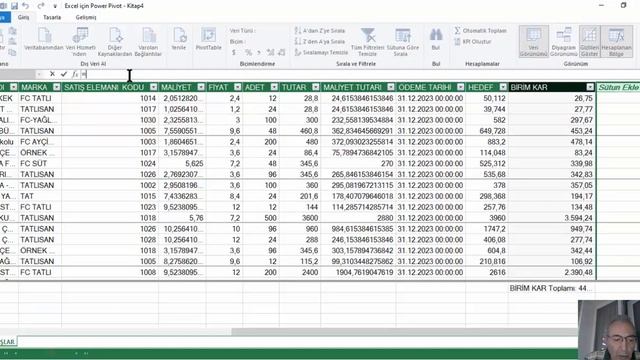Click the fx insert function icon
The width and height of the screenshot is (640, 360).
tap(75, 74)
